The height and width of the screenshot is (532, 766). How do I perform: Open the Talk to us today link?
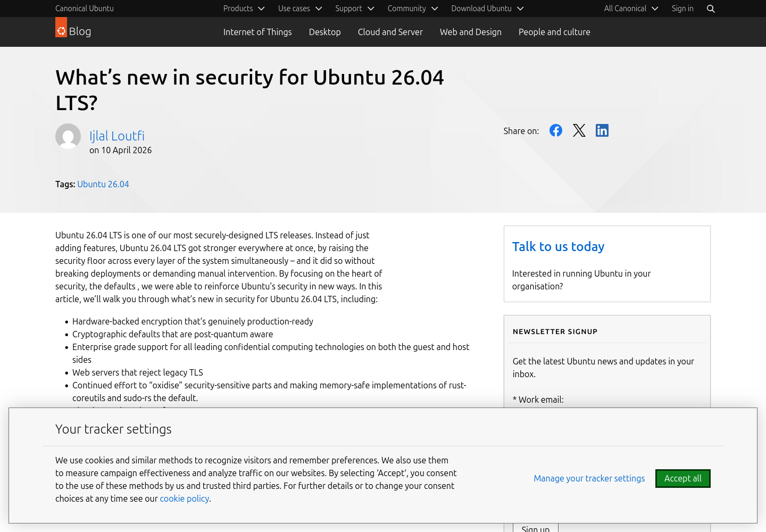coord(559,246)
